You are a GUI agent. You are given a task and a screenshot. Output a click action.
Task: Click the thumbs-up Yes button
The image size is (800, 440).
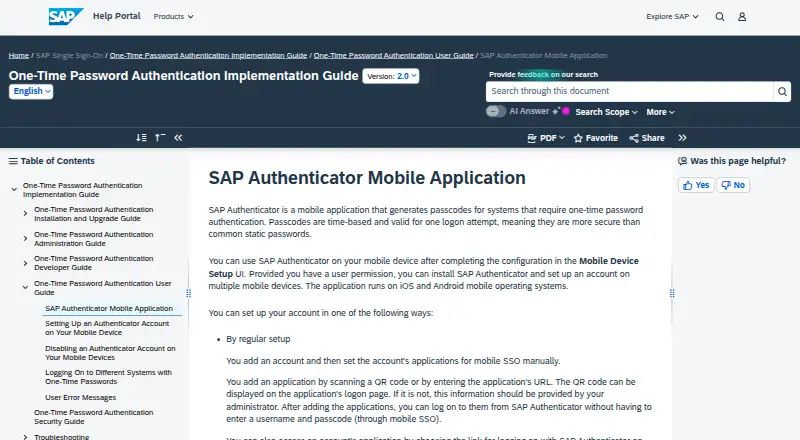pos(696,185)
